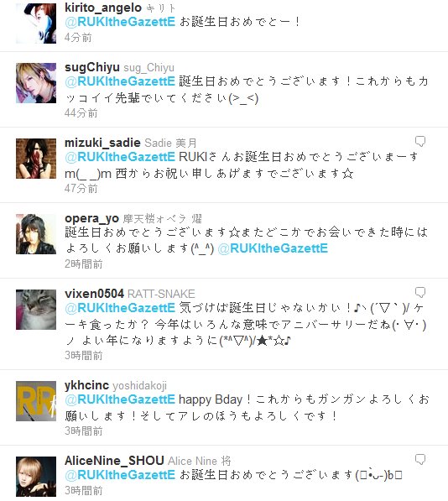
Task: Open opera_yo avatar picture
Action: 36,234
